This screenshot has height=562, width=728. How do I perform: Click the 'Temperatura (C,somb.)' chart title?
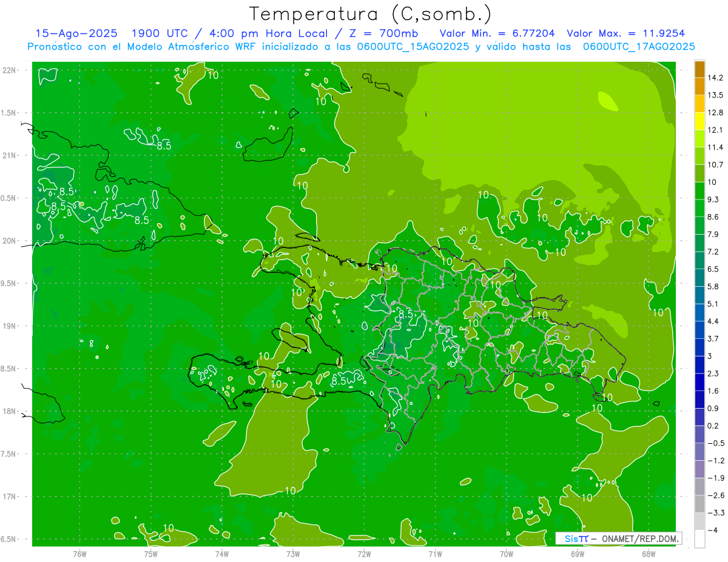tap(371, 14)
